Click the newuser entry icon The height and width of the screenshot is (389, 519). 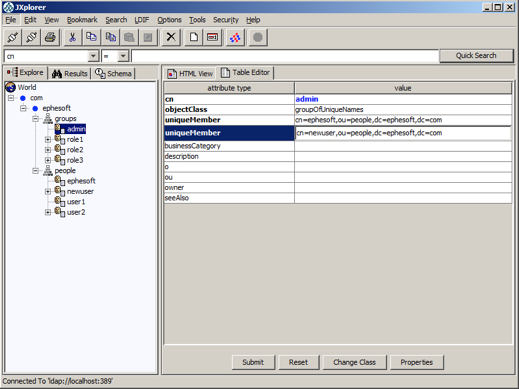(60, 191)
